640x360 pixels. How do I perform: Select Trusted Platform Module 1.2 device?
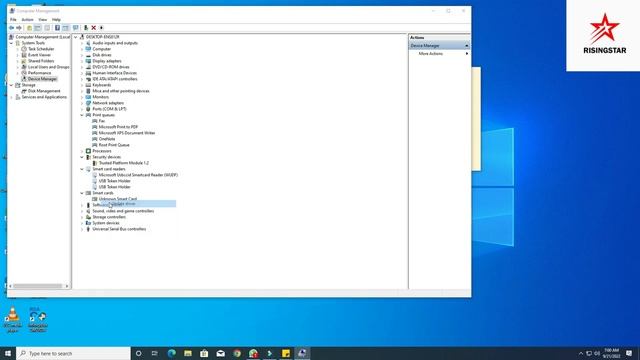click(x=124, y=163)
